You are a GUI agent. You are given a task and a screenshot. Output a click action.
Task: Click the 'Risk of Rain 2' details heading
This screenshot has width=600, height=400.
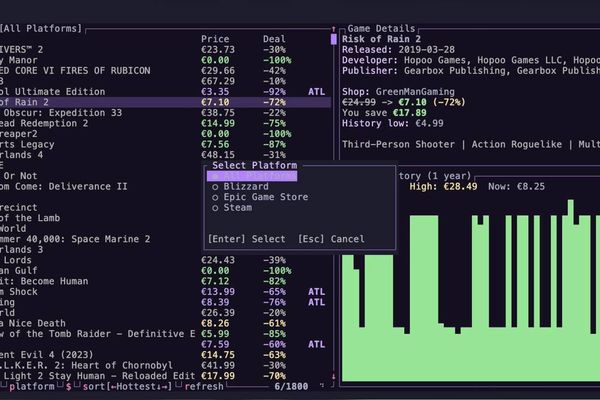pyautogui.click(x=381, y=39)
